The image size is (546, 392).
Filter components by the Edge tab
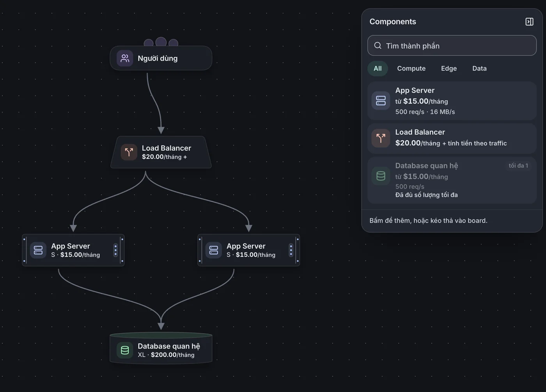tap(449, 69)
